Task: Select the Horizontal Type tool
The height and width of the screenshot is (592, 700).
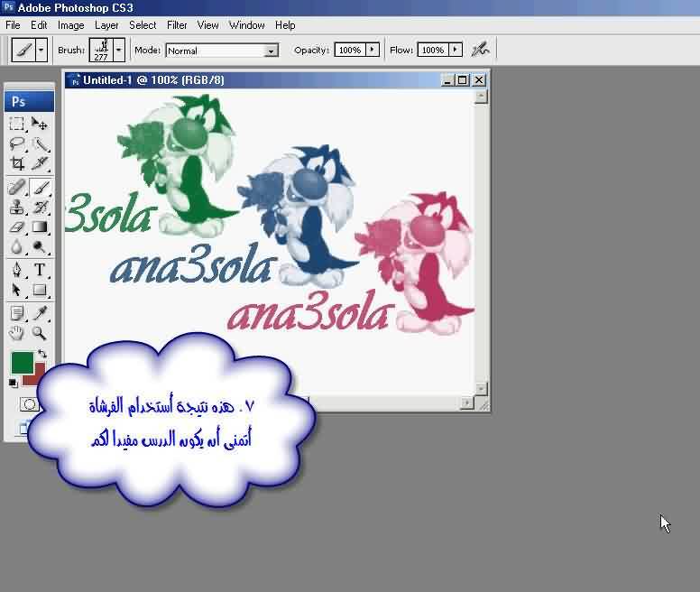Action: point(40,270)
